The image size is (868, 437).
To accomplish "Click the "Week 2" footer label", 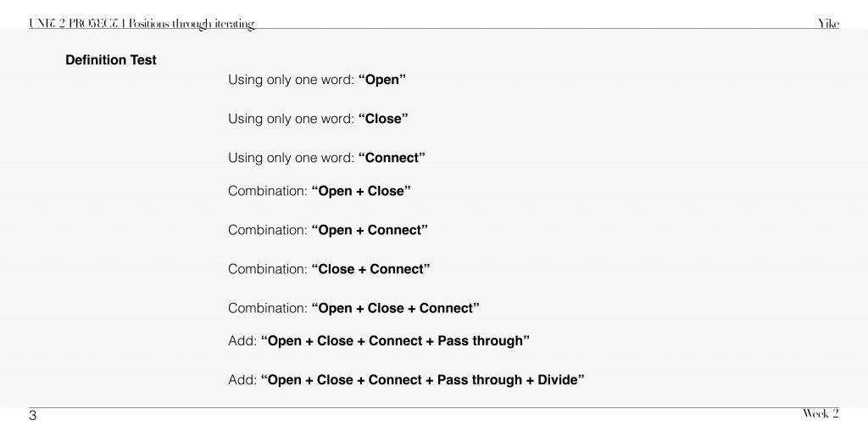I will pyautogui.click(x=820, y=413).
